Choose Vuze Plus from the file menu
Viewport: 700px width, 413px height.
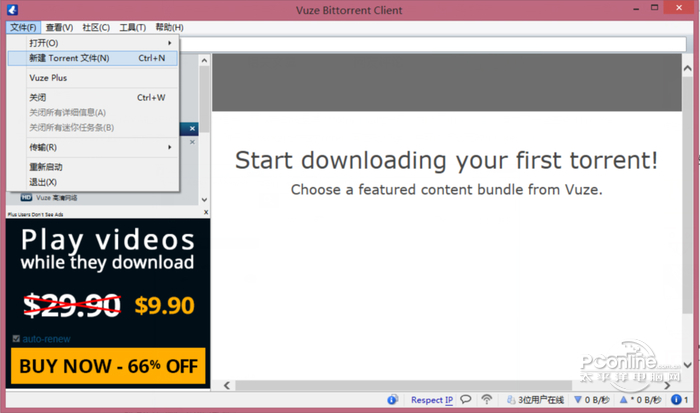93,78
